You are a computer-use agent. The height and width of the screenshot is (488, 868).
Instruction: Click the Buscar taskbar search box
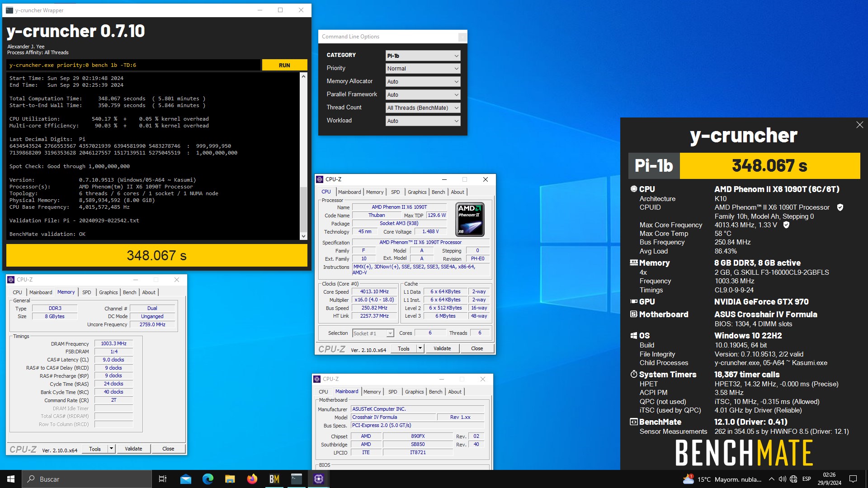pos(87,479)
